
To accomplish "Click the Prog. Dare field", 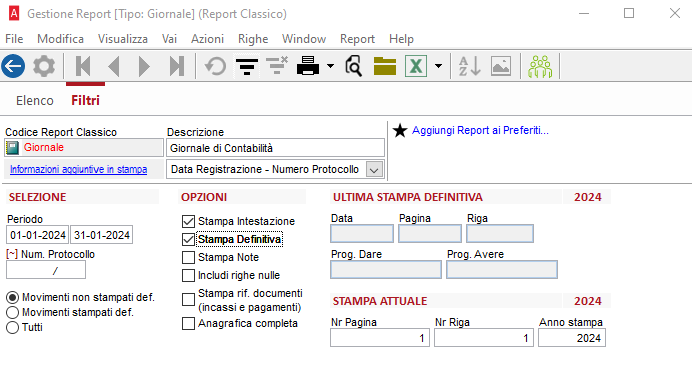I will [x=386, y=270].
